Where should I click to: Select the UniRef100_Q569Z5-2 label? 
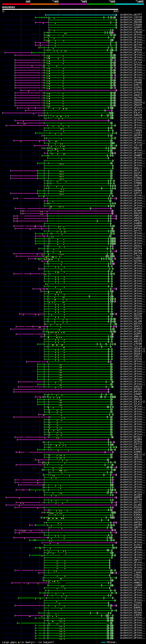click(x=132, y=103)
